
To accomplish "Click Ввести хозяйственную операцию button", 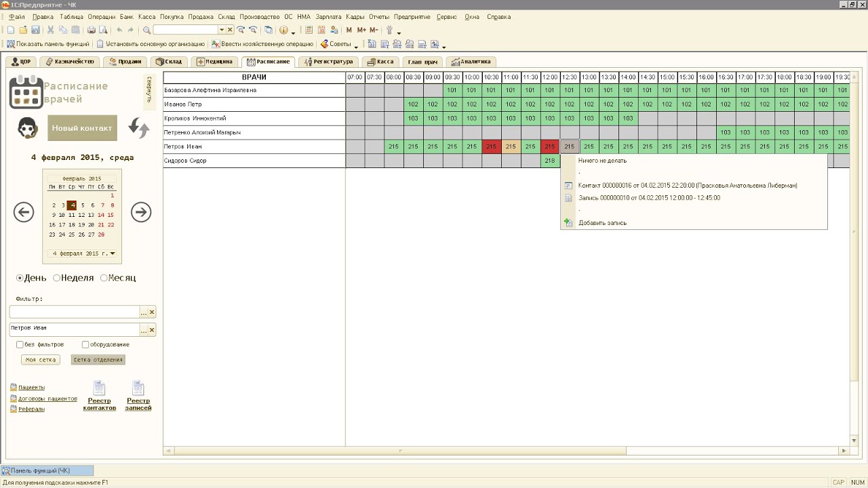I will [262, 44].
